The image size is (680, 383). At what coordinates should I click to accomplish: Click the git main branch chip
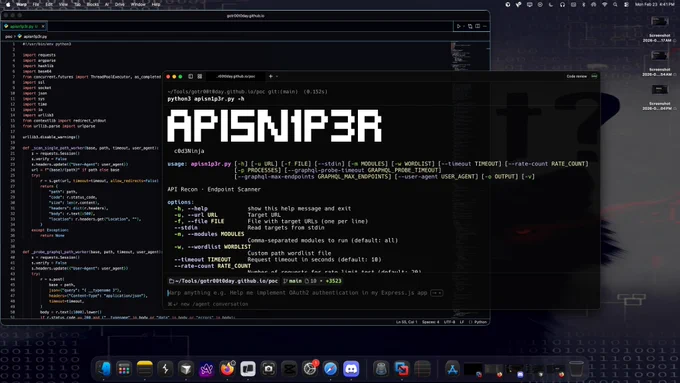point(293,281)
